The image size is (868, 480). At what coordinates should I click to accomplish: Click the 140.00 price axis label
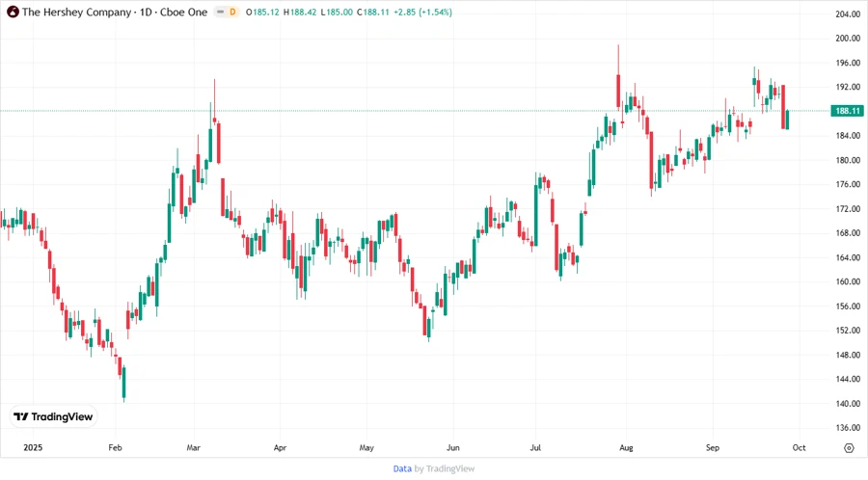848,403
